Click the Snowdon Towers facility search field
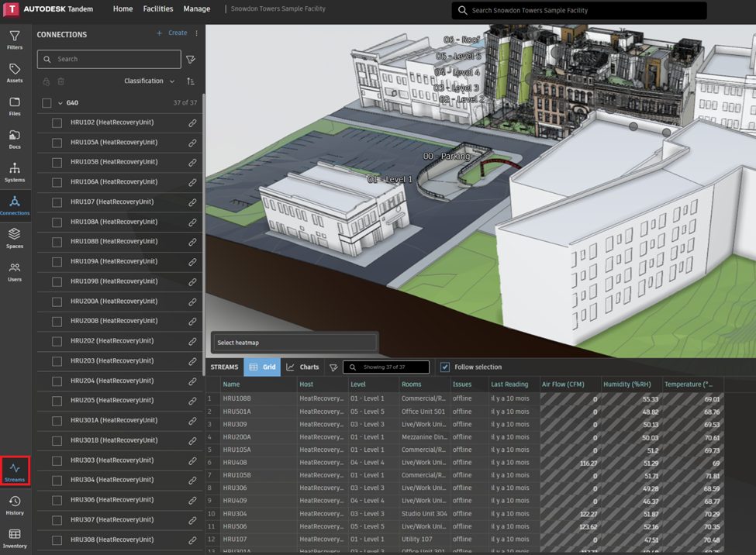756x555 pixels. 579,11
